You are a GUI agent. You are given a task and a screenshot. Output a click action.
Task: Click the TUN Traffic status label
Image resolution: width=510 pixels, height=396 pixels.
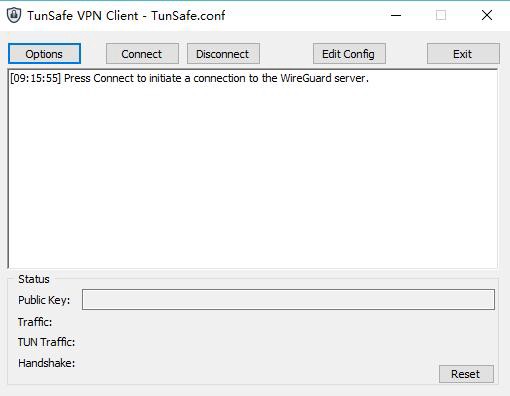47,342
